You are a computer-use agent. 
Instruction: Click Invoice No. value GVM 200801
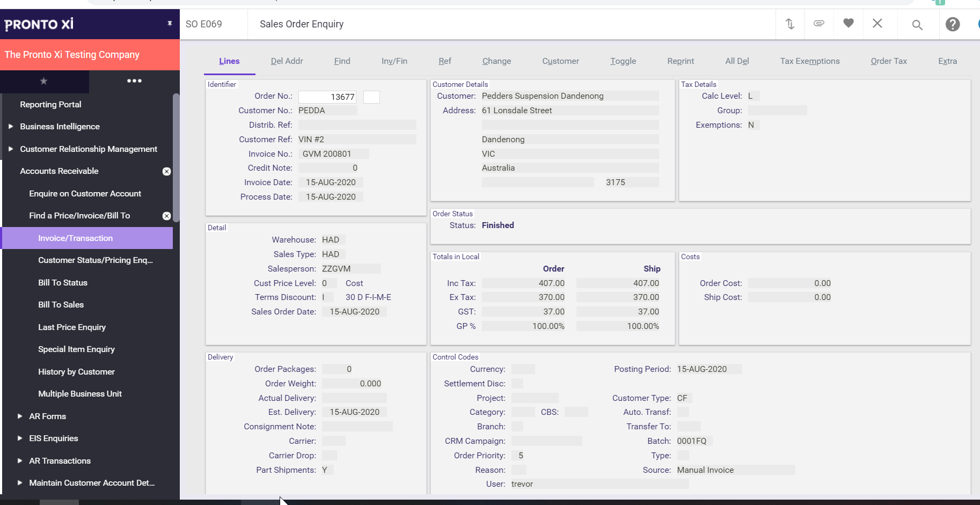click(x=327, y=154)
